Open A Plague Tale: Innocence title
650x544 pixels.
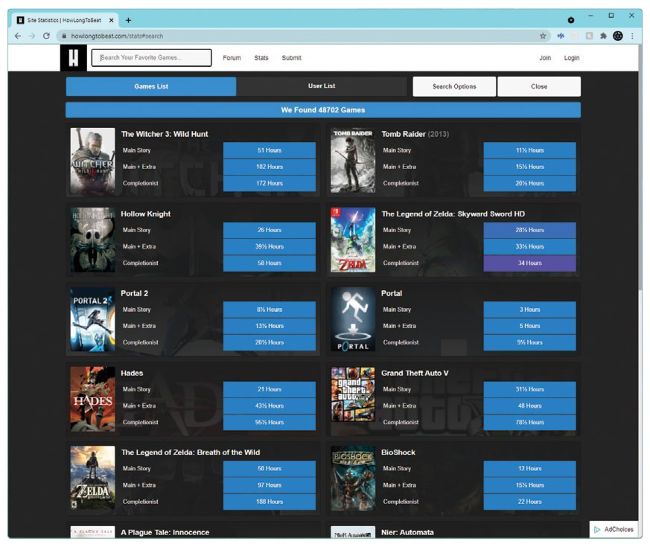pyautogui.click(x=165, y=532)
